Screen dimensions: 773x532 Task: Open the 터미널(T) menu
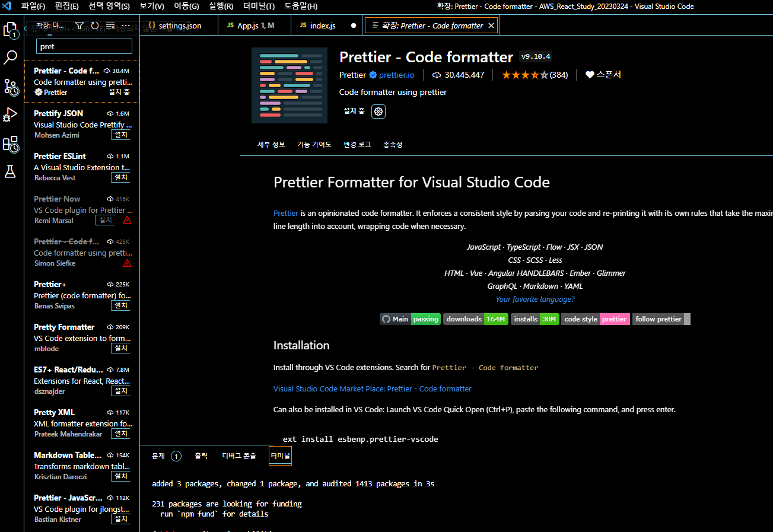259,7
